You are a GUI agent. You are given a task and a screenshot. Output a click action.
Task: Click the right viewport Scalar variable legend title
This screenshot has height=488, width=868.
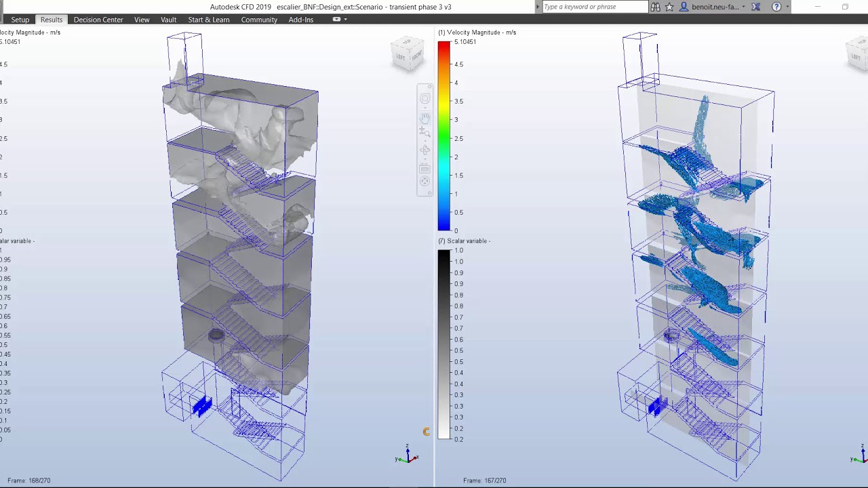[464, 241]
